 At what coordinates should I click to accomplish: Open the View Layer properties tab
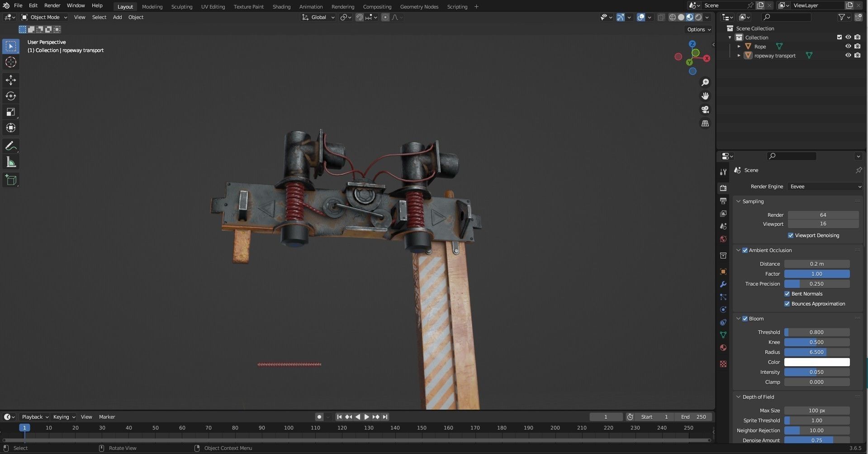click(723, 213)
